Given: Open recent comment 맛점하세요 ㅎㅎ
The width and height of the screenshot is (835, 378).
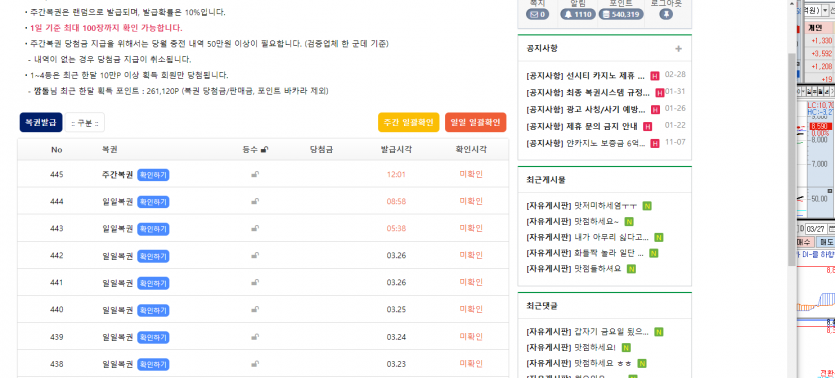Looking at the screenshot, I should click(x=578, y=364).
